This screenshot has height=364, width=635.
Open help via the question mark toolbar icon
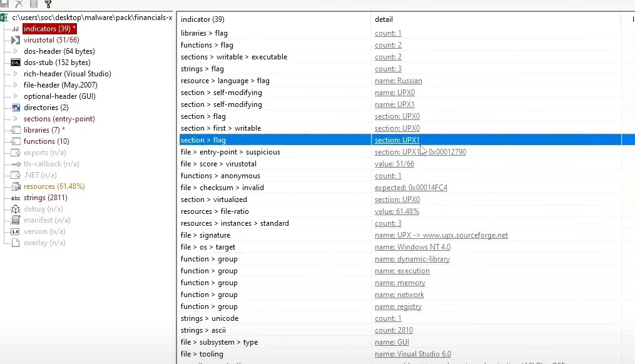48,3
